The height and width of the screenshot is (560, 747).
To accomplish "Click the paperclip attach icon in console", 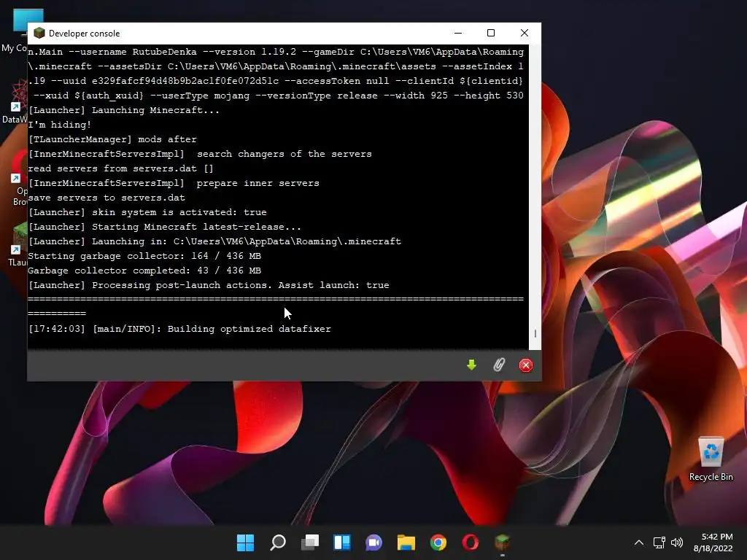I will (x=498, y=365).
